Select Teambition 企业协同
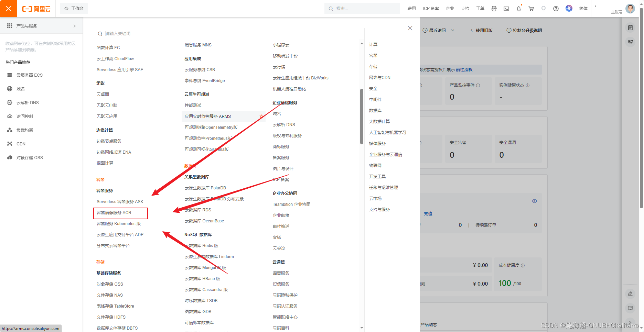The height and width of the screenshot is (332, 644). pos(291,204)
